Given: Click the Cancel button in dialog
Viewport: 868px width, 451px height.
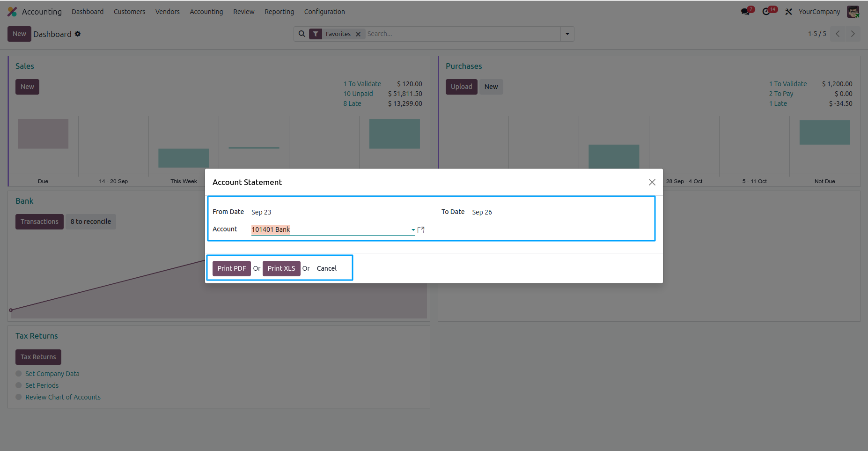Looking at the screenshot, I should tap(327, 268).
